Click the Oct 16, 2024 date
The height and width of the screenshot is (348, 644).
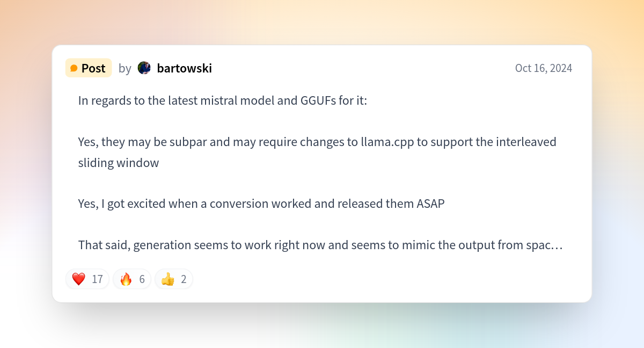[x=544, y=68]
